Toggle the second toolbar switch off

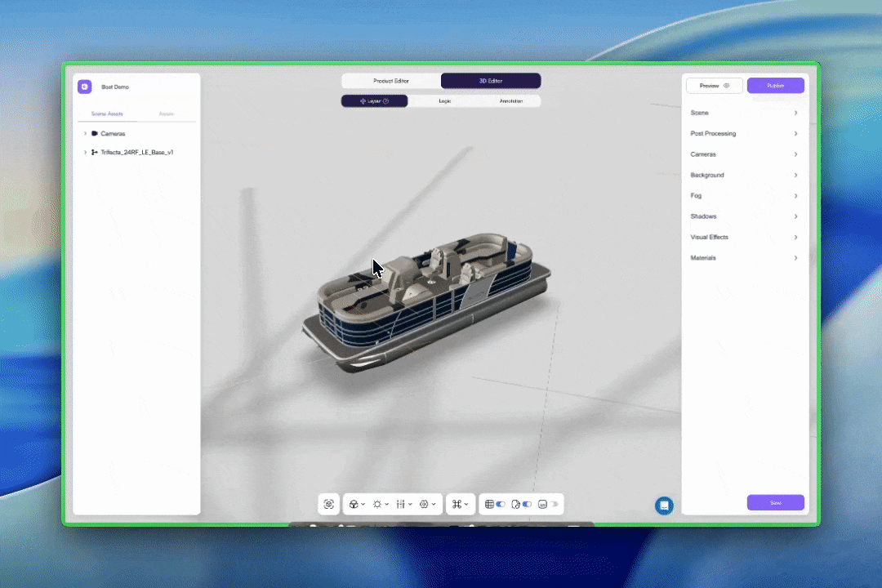pyautogui.click(x=527, y=505)
